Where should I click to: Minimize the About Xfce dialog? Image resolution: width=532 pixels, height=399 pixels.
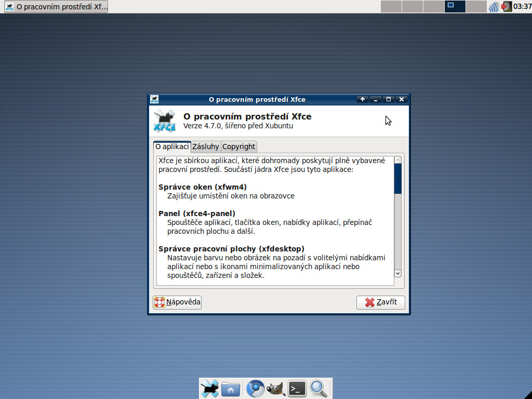point(376,99)
